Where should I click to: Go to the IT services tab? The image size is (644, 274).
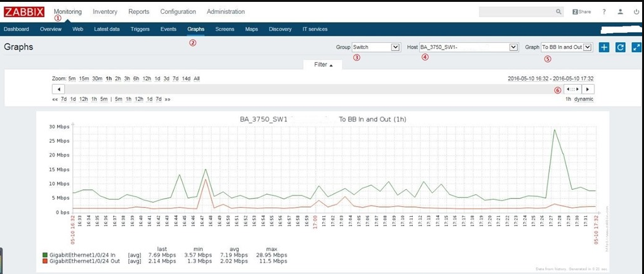(315, 29)
